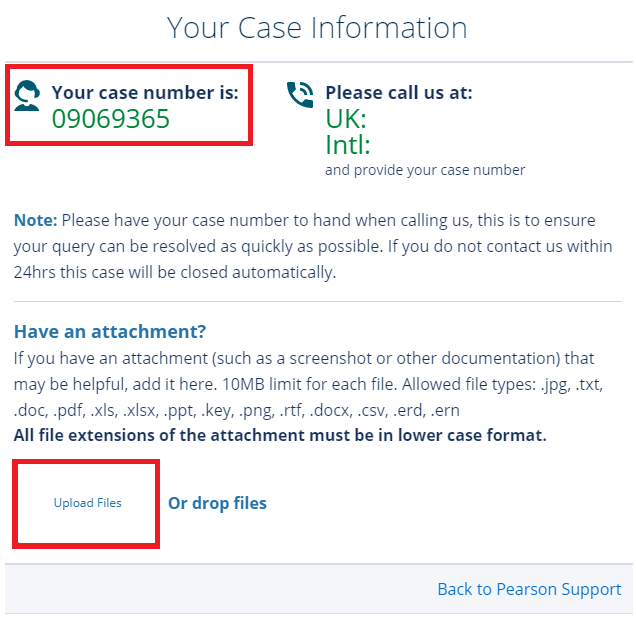
Task: Click the horizontal divider above attachment section
Action: tap(318, 301)
